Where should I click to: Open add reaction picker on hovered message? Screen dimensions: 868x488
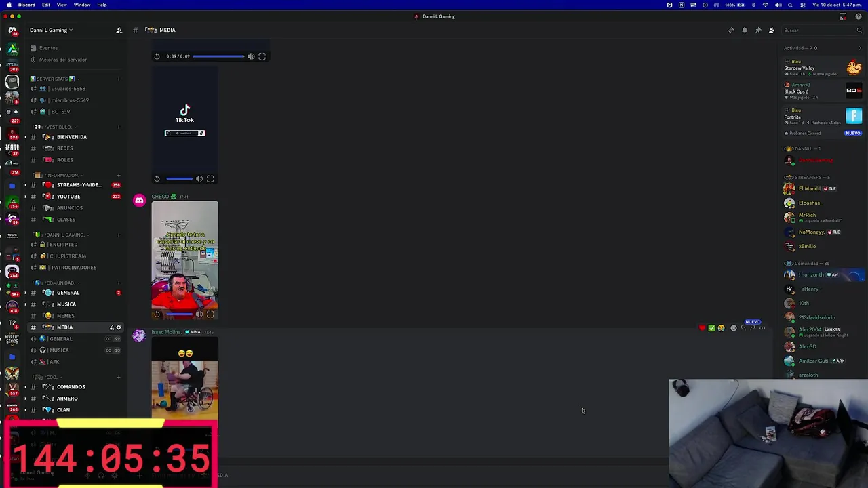734,328
